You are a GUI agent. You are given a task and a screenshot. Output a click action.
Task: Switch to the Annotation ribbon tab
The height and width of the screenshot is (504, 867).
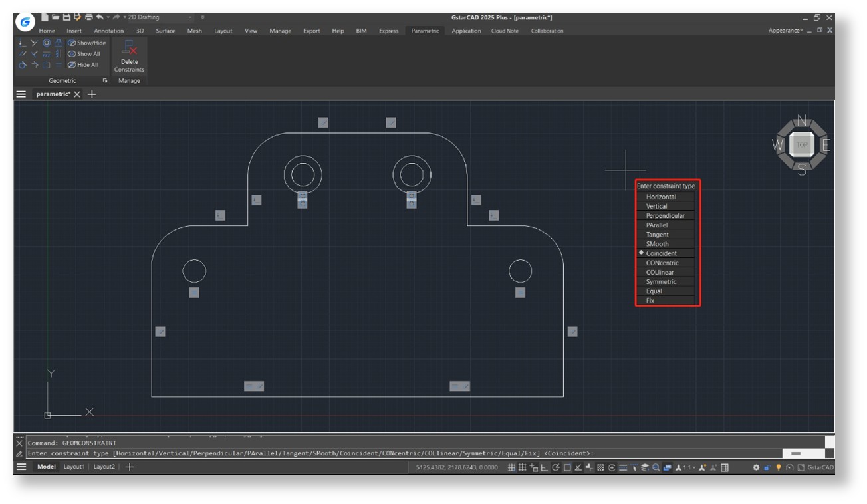click(x=108, y=31)
